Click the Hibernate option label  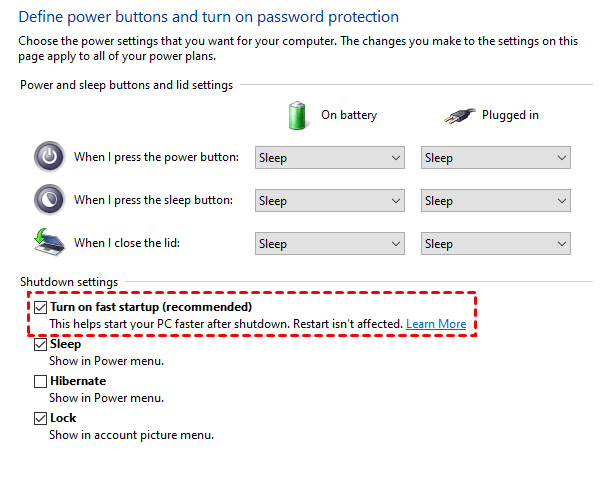pyautogui.click(x=78, y=381)
